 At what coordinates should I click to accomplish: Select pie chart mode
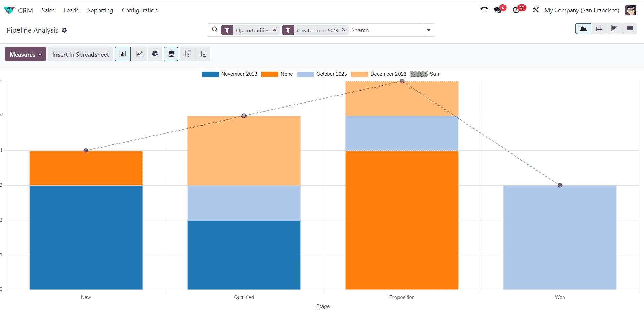coord(155,54)
